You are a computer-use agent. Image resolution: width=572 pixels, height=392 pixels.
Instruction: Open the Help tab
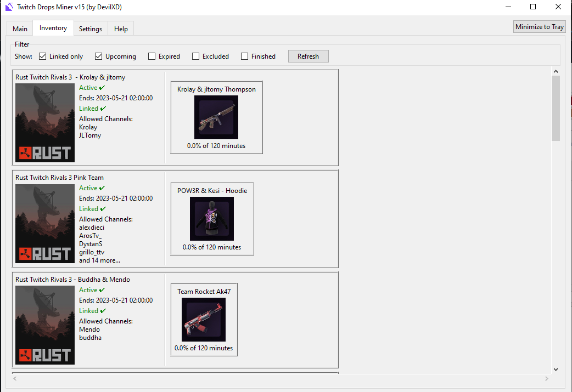121,29
